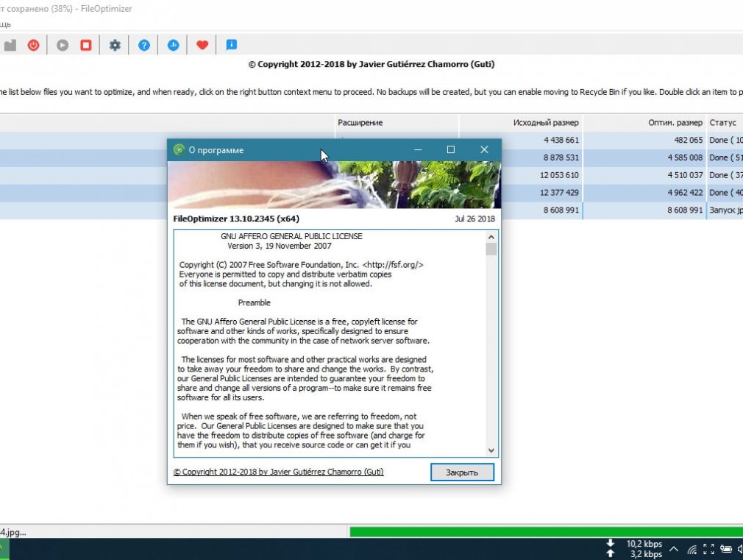Click the blue round bar-chart toolbar icon
This screenshot has height=560, width=743.
click(174, 45)
